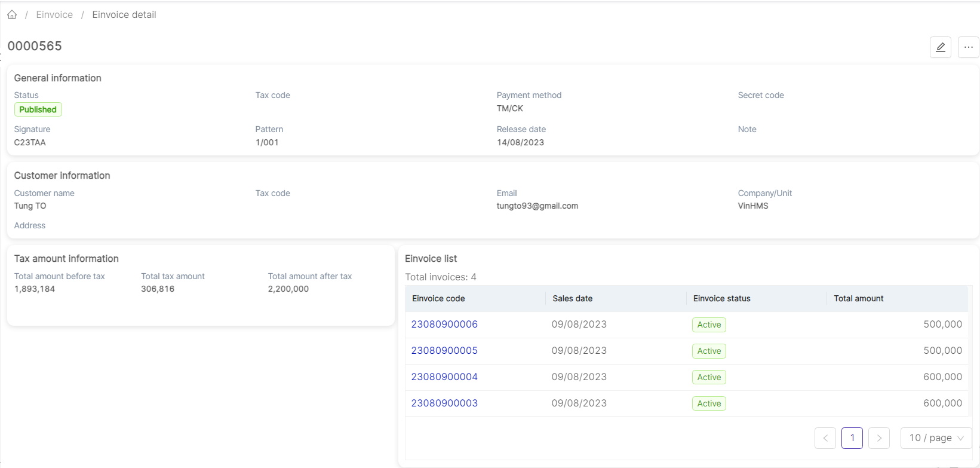Click the Einvoice status column header
Screen dimensions: 980x468
click(x=721, y=298)
